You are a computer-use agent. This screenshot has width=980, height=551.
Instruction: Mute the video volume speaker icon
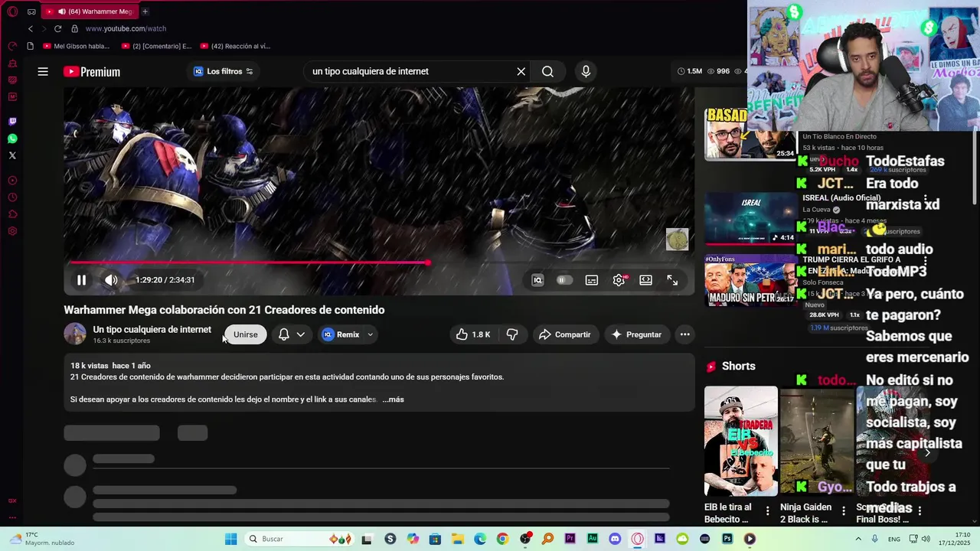[x=111, y=280]
